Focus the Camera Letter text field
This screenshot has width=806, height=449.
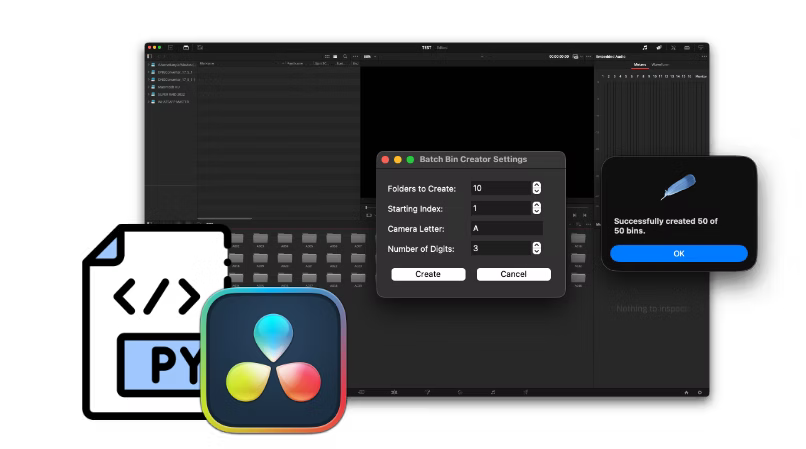coord(506,228)
